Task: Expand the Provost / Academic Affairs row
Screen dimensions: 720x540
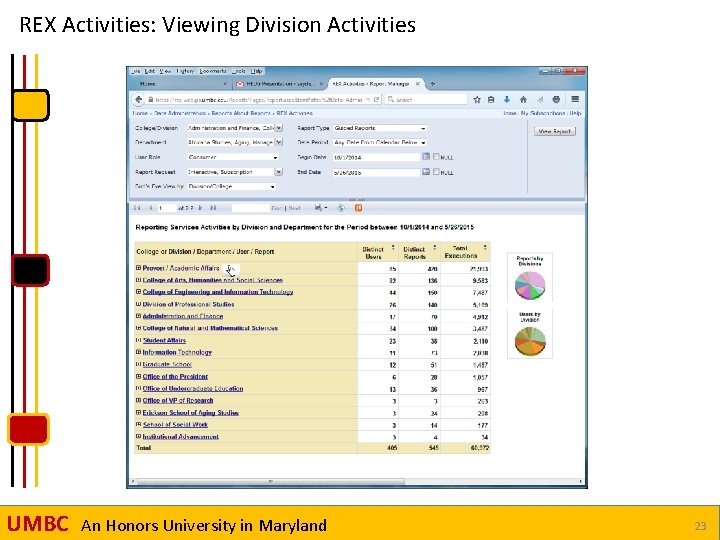Action: (x=138, y=267)
